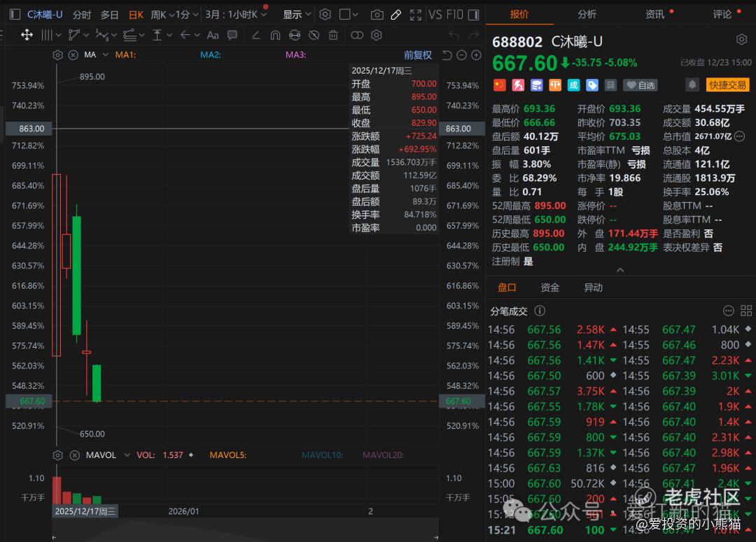Viewport: 756px width, 542px height.
Task: Open the gray notes icon
Action: (x=610, y=85)
